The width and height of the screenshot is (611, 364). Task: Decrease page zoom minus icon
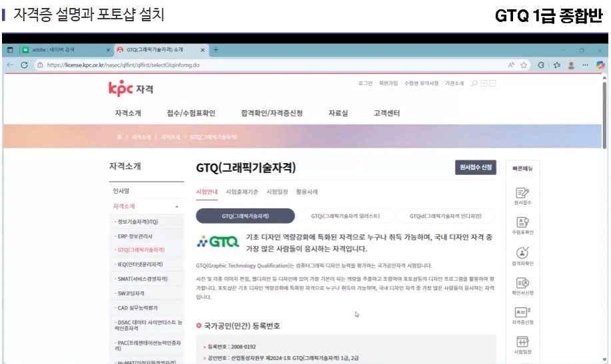492,83
